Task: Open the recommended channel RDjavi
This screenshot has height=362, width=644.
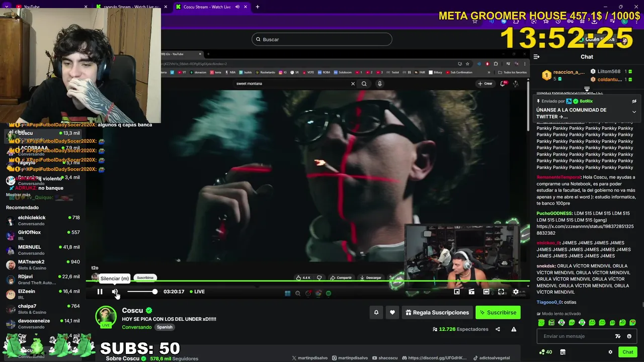Action: [43, 279]
